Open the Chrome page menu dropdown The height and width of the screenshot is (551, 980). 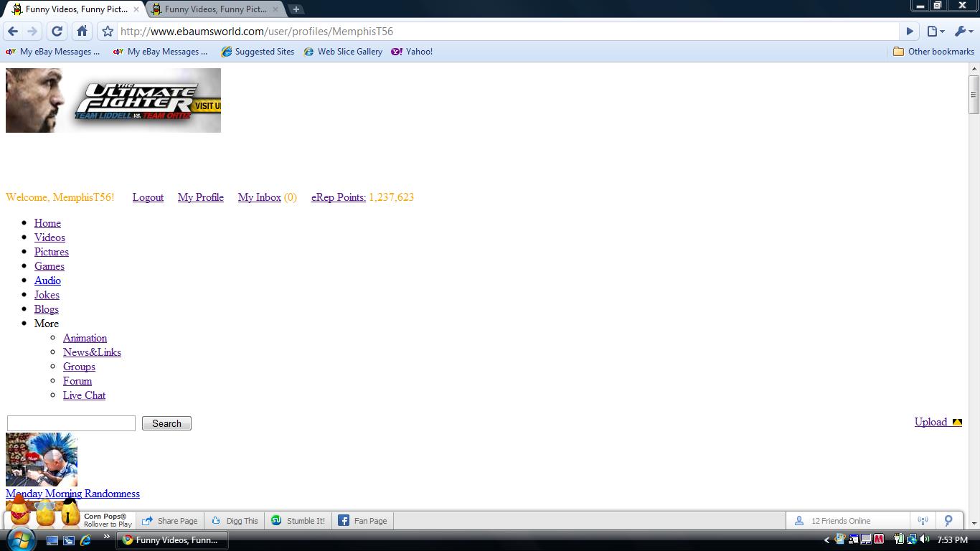click(936, 32)
